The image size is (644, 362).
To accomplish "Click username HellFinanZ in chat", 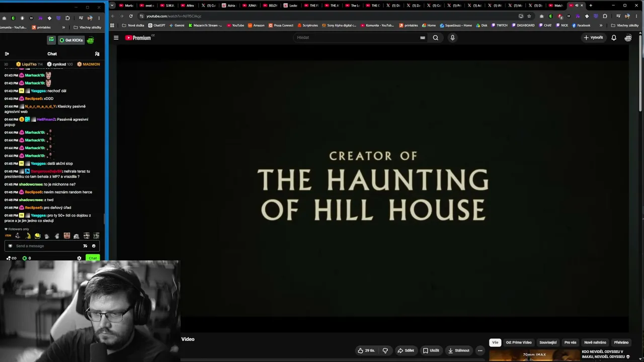I will click(46, 120).
